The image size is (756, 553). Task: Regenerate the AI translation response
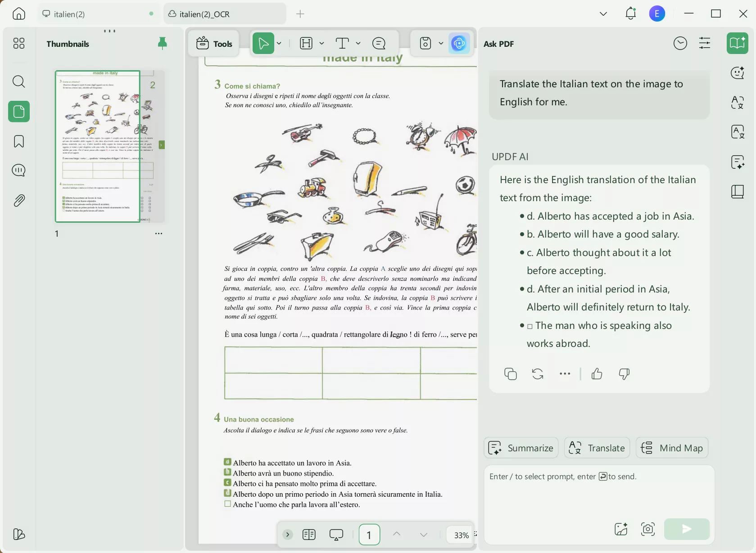coord(537,374)
